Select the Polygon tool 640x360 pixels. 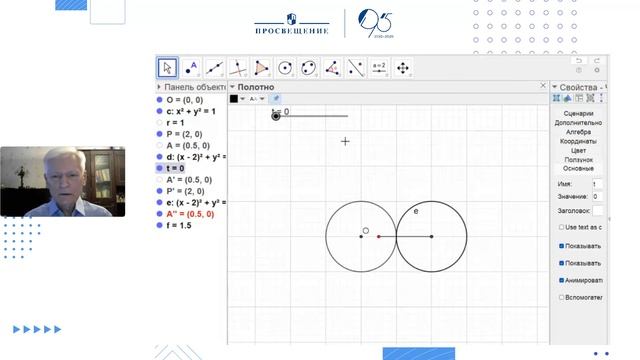click(261, 68)
